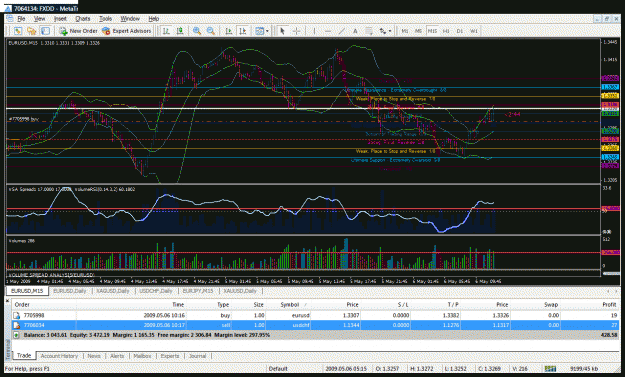625x377 pixels.
Task: Switch to the USDCHF,Daily chart tab
Action: [x=156, y=291]
